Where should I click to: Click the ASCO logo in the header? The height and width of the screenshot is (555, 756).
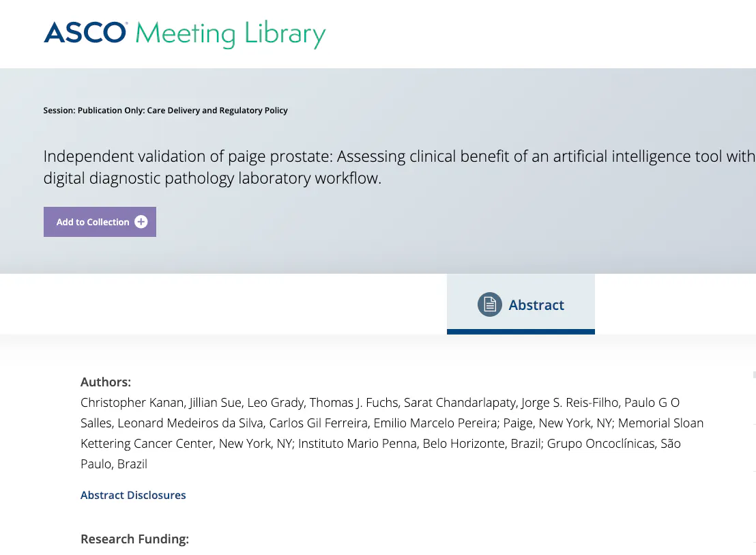85,33
